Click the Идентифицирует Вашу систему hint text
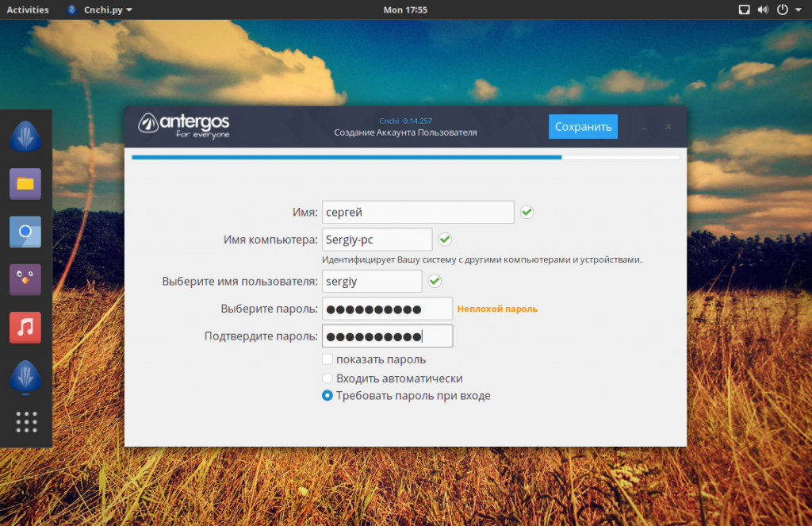Viewport: 812px width, 526px height. point(481,259)
